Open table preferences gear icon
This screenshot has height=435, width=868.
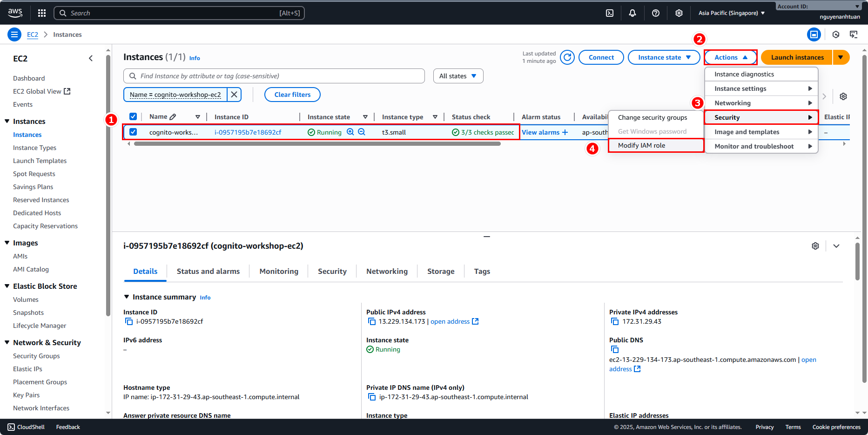point(843,96)
